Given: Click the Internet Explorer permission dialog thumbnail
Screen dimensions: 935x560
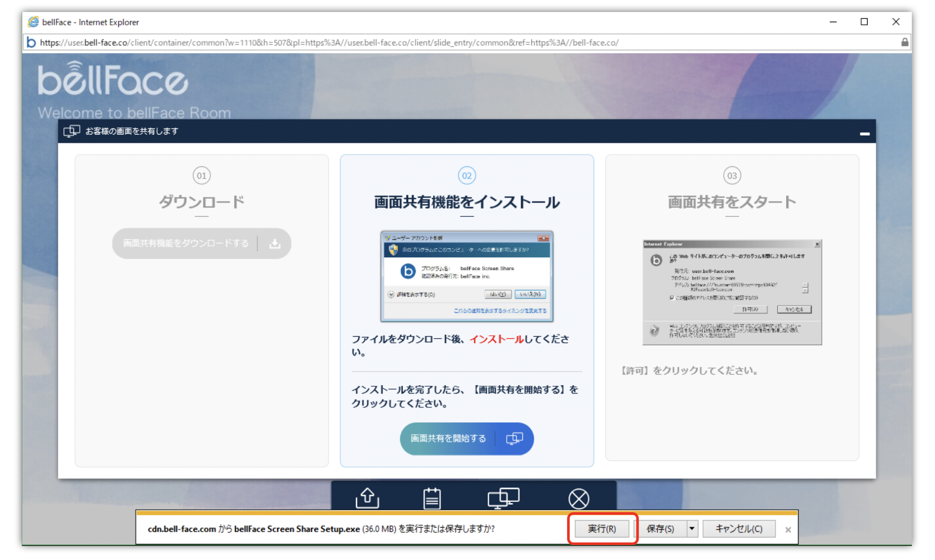Looking at the screenshot, I should coord(732,292).
